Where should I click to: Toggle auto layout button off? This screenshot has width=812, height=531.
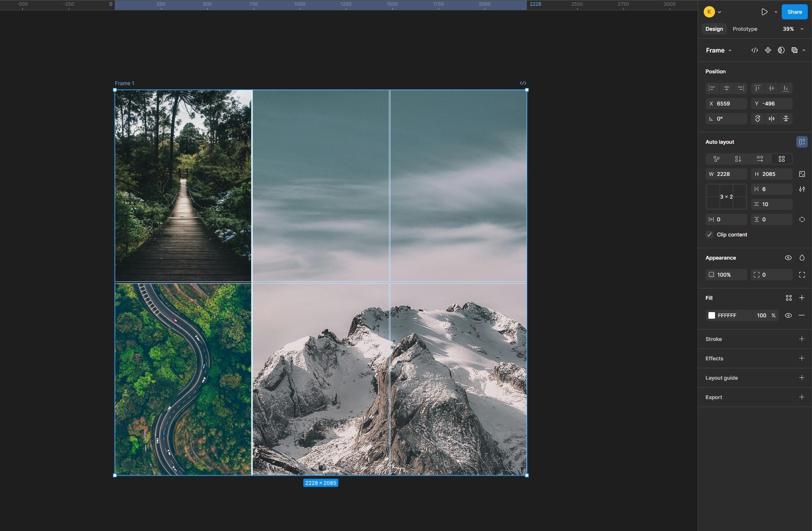tap(802, 142)
